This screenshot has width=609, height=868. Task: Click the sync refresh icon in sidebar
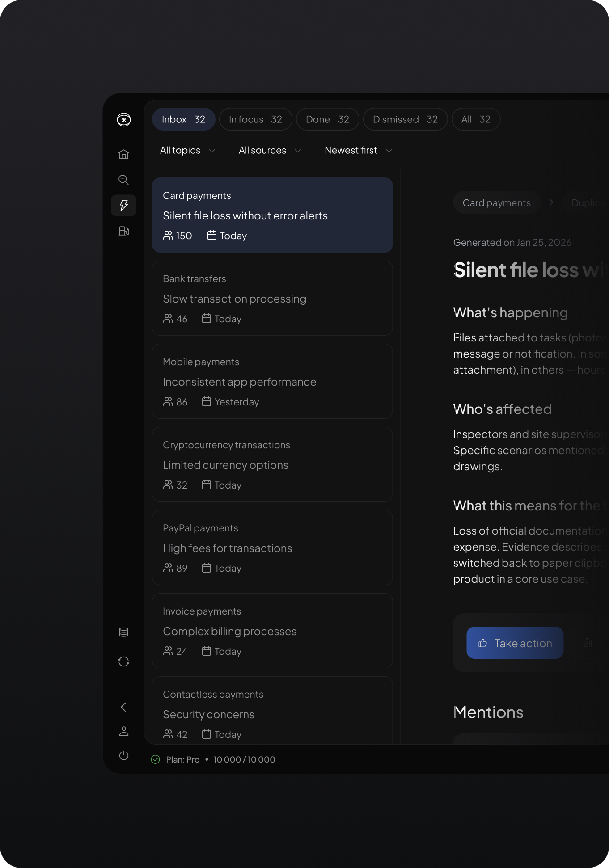coord(124,662)
